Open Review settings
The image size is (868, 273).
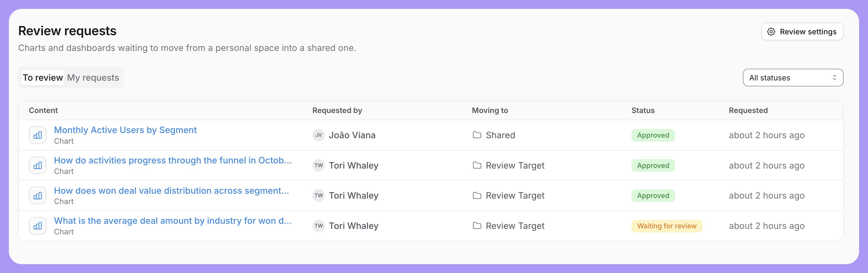click(x=802, y=32)
